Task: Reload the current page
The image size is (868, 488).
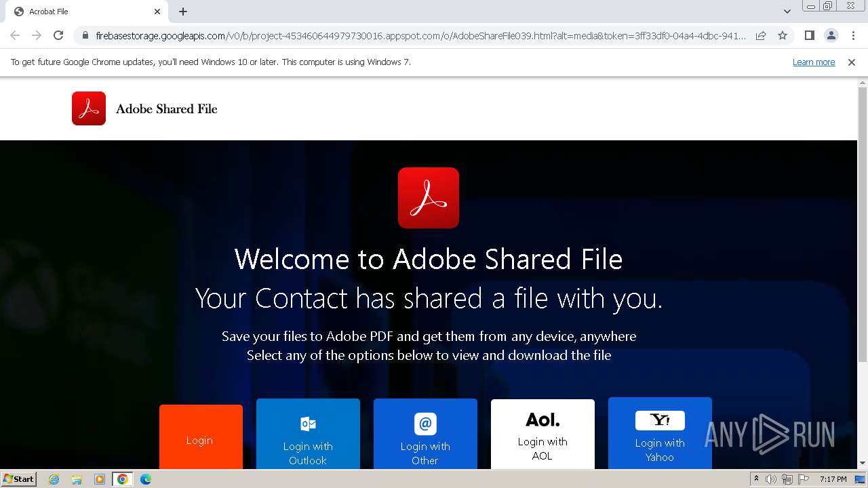Action: pos(58,35)
